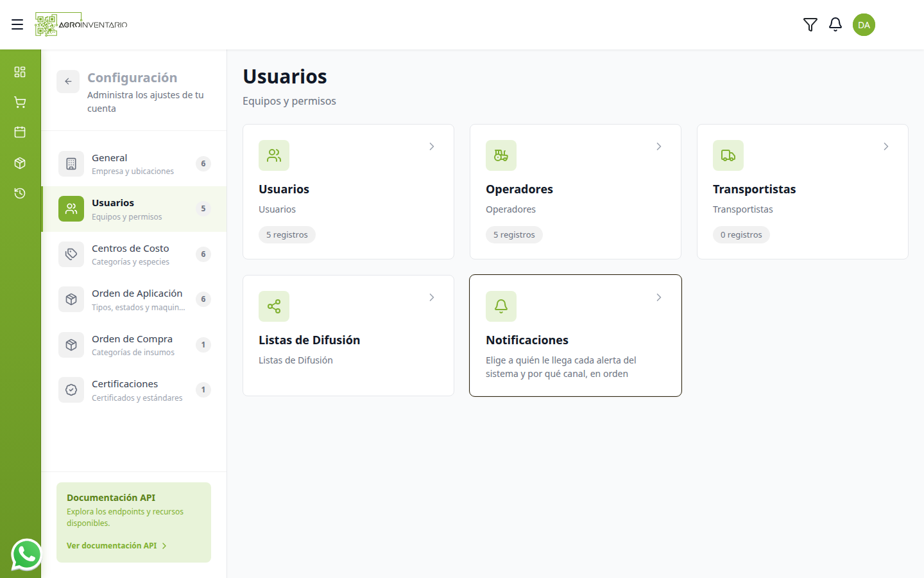Open the Listas de Difusión card title

click(x=309, y=340)
